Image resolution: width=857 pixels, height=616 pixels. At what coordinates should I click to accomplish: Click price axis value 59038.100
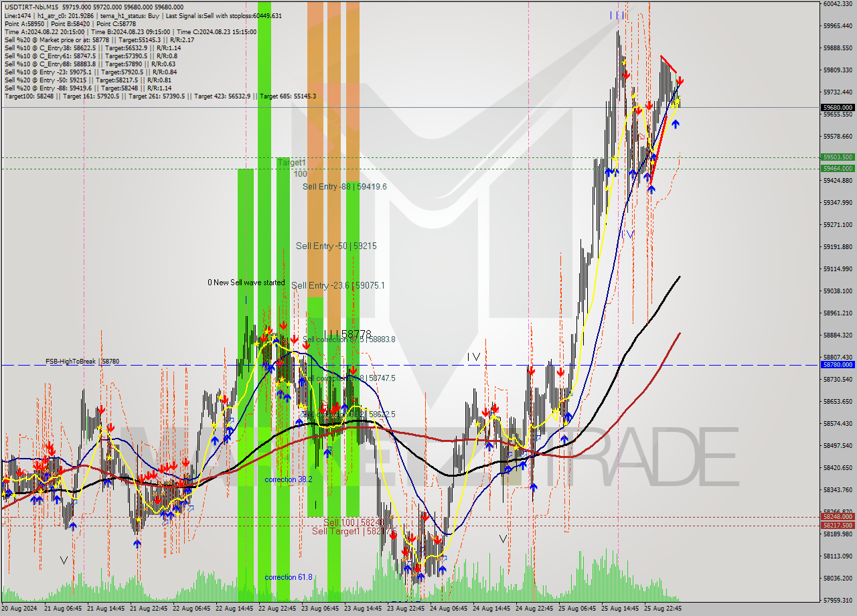(x=838, y=291)
